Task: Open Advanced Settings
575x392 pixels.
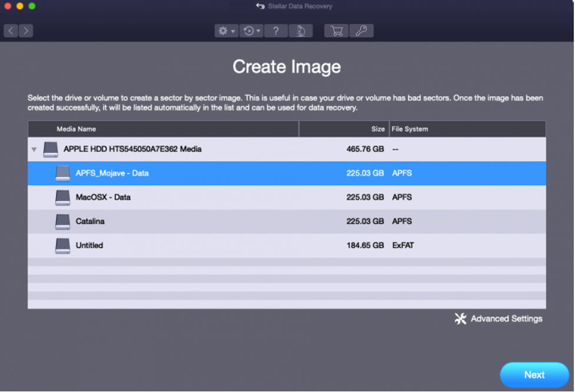Action: click(x=499, y=318)
